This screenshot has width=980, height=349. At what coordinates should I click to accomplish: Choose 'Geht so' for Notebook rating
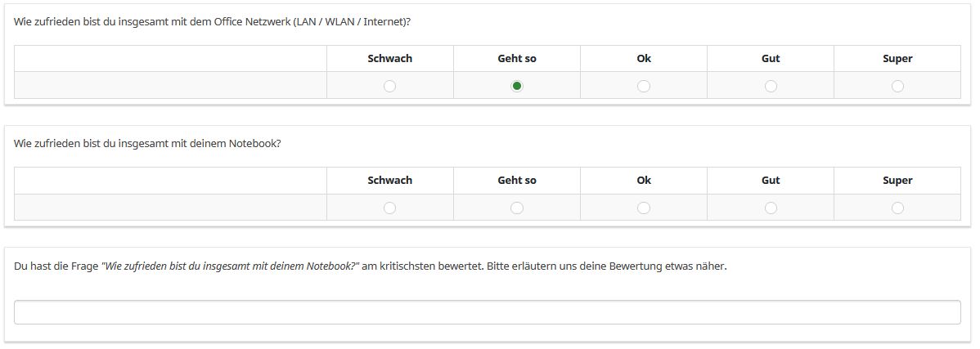click(x=517, y=208)
